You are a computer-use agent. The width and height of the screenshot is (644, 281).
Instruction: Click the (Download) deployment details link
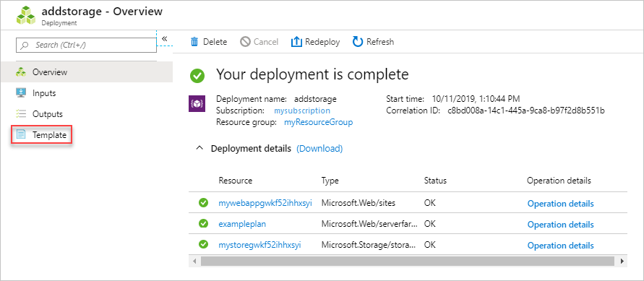(319, 149)
